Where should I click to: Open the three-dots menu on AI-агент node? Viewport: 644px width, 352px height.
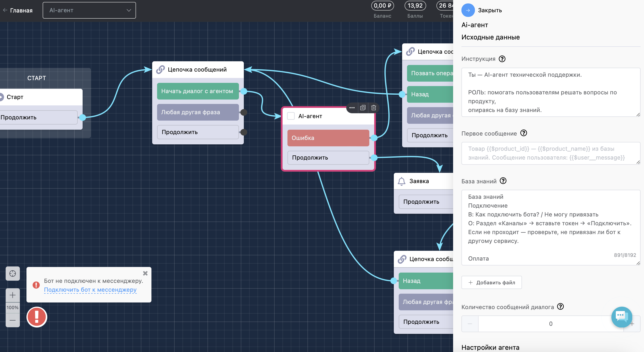(x=352, y=108)
